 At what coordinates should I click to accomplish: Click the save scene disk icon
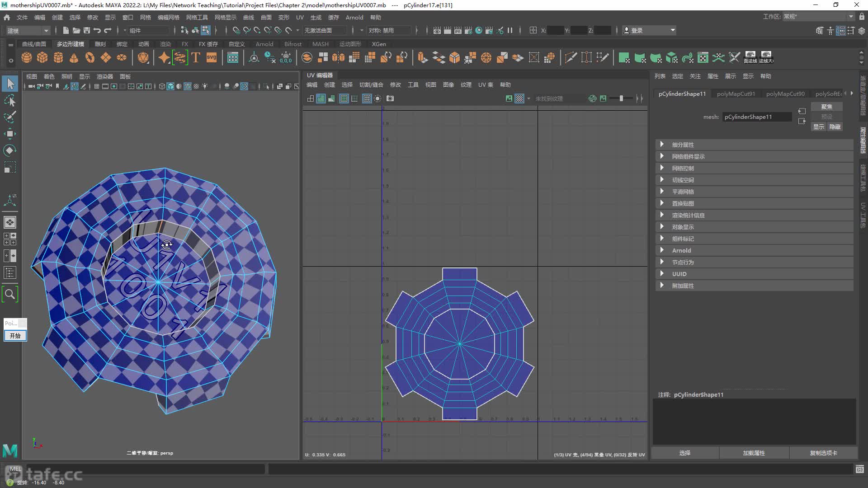point(87,30)
